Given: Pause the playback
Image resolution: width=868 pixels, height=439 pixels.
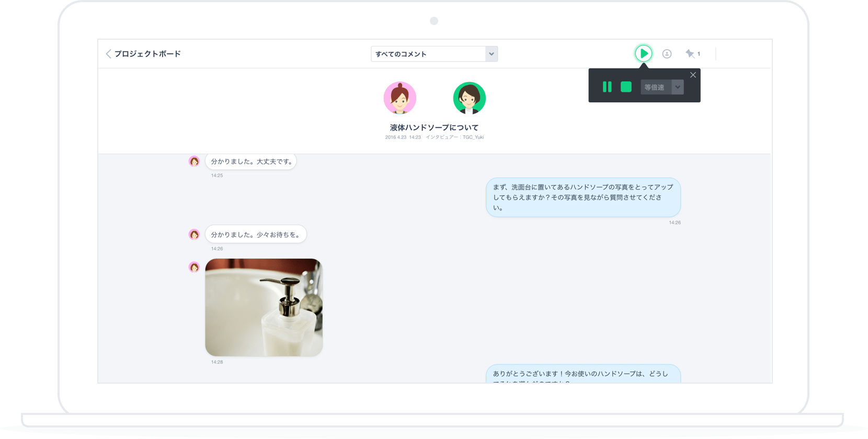Looking at the screenshot, I should [x=607, y=87].
